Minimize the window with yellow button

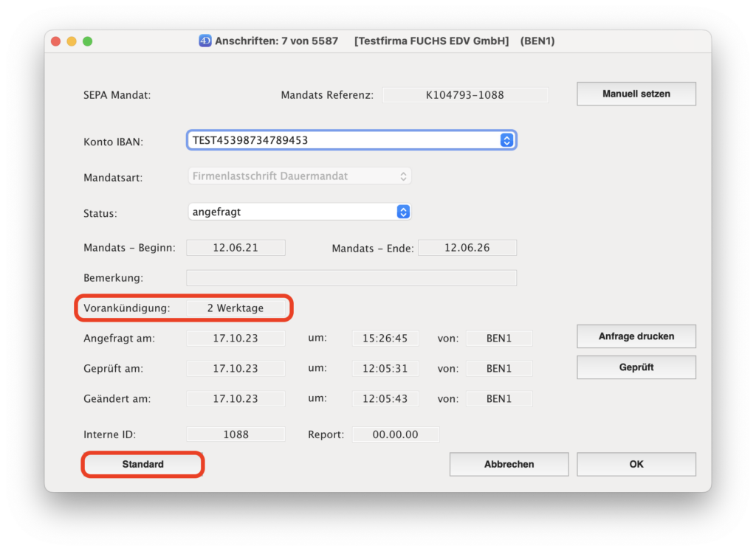72,41
